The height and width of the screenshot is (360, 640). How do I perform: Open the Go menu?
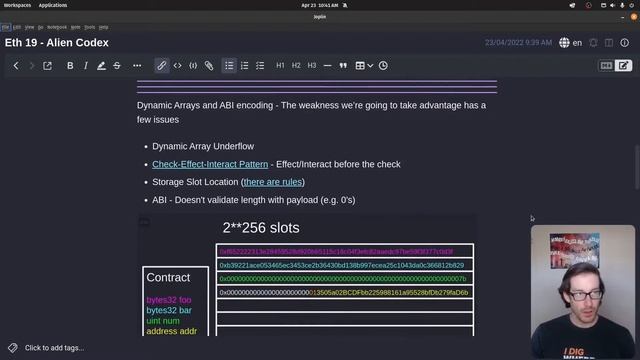(x=40, y=27)
